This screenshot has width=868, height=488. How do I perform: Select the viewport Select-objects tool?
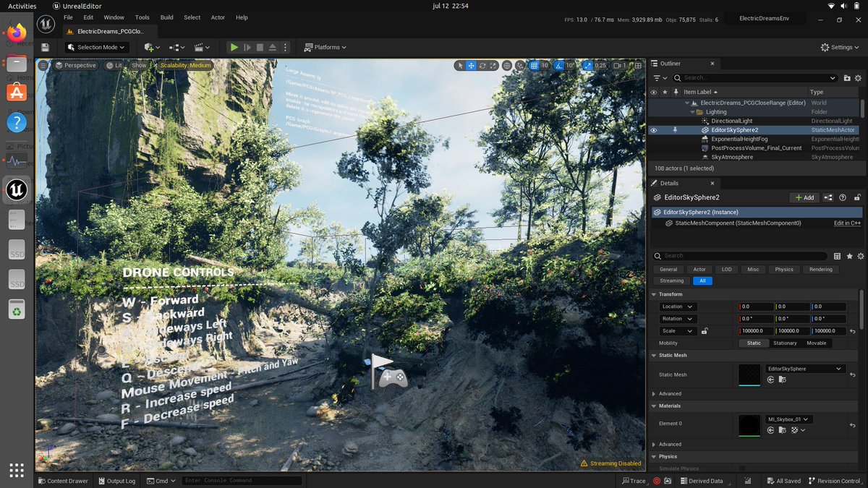[x=460, y=65]
